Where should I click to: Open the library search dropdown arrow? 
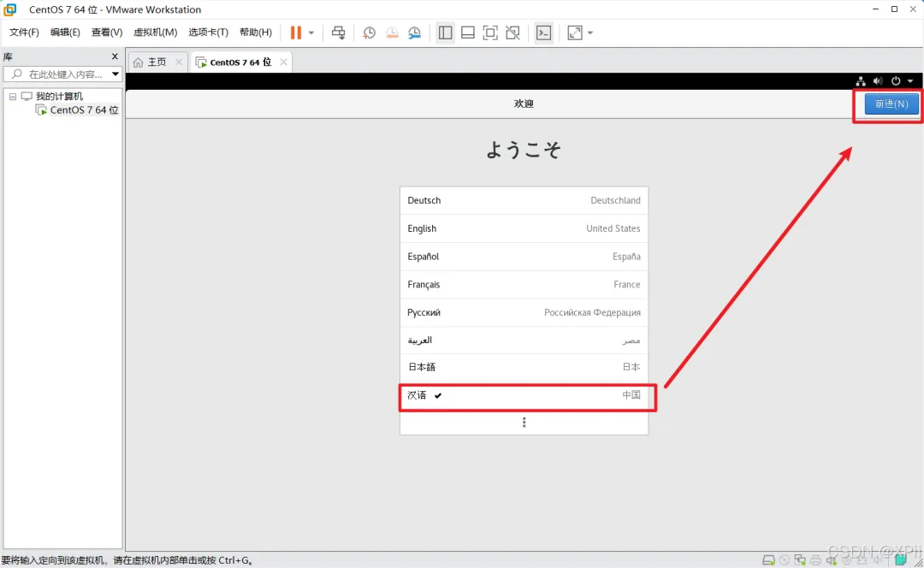pyautogui.click(x=115, y=74)
